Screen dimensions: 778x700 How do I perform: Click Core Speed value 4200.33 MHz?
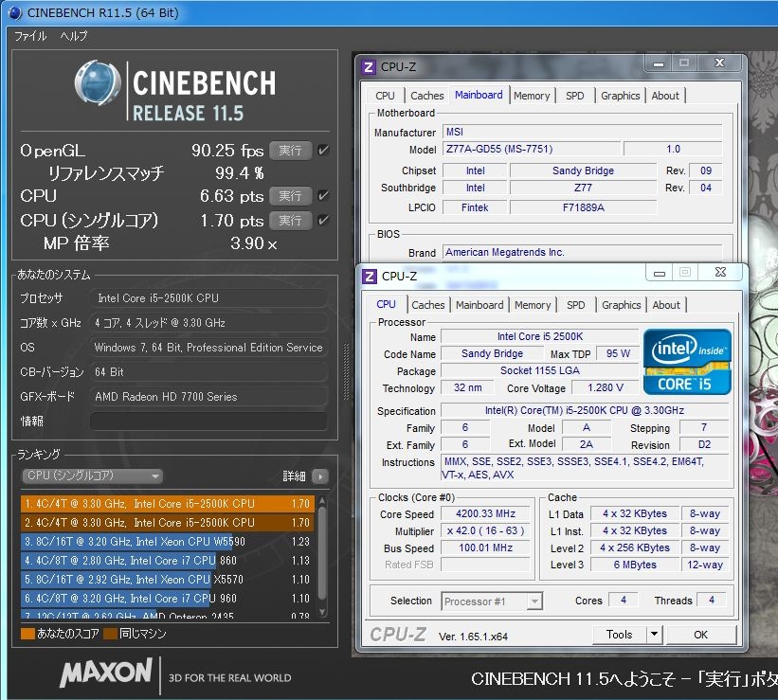(x=485, y=513)
